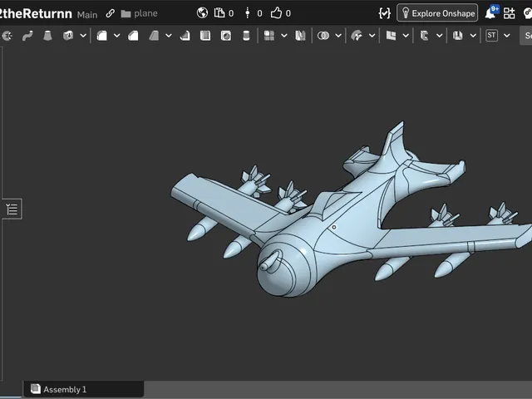Open the pattern tool dropdown arrow
Image resolution: width=532 pixels, height=399 pixels.
pyautogui.click(x=284, y=36)
